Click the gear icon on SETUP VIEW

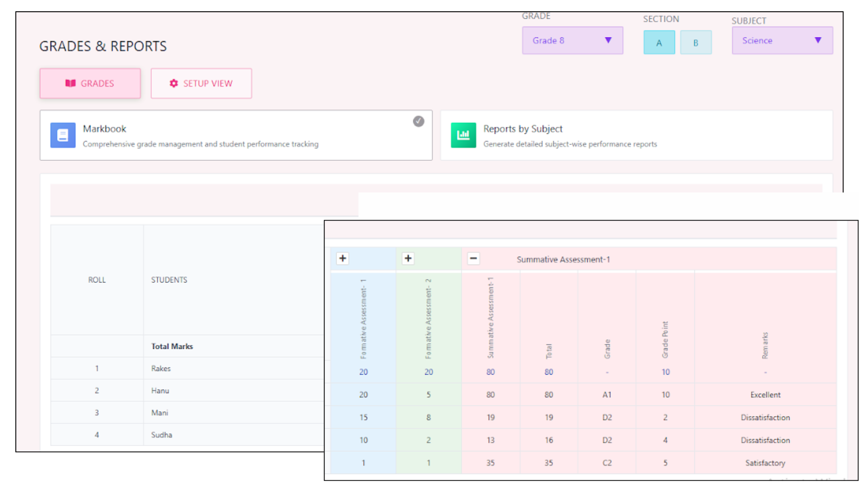(174, 83)
